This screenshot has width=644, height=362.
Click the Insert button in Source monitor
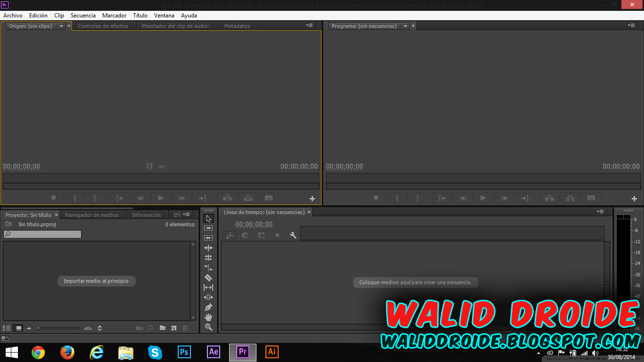(x=227, y=198)
